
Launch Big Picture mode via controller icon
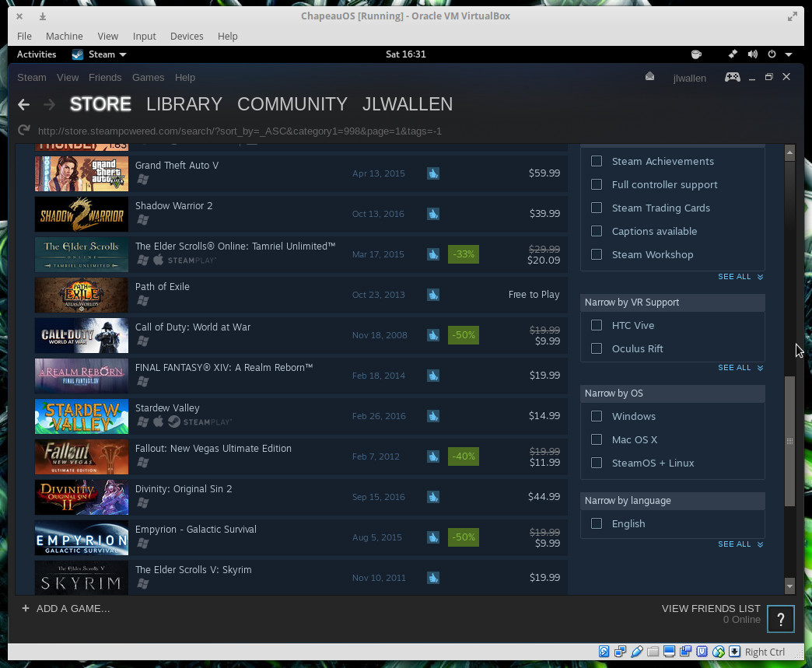pos(732,77)
